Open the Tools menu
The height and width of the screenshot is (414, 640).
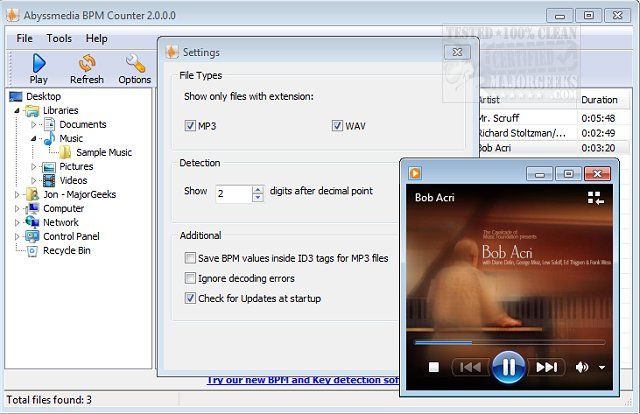pyautogui.click(x=59, y=38)
